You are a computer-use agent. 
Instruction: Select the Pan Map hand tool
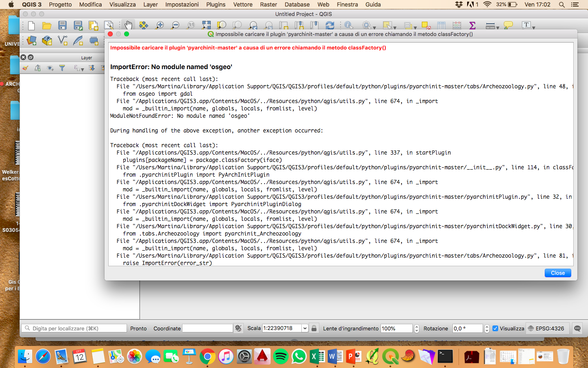click(x=128, y=25)
